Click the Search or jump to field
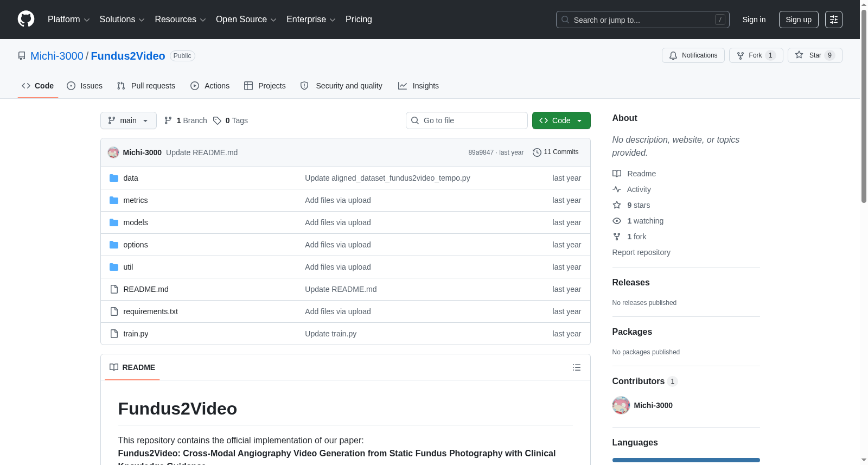Screen dimensions: 868x465 pos(643,20)
